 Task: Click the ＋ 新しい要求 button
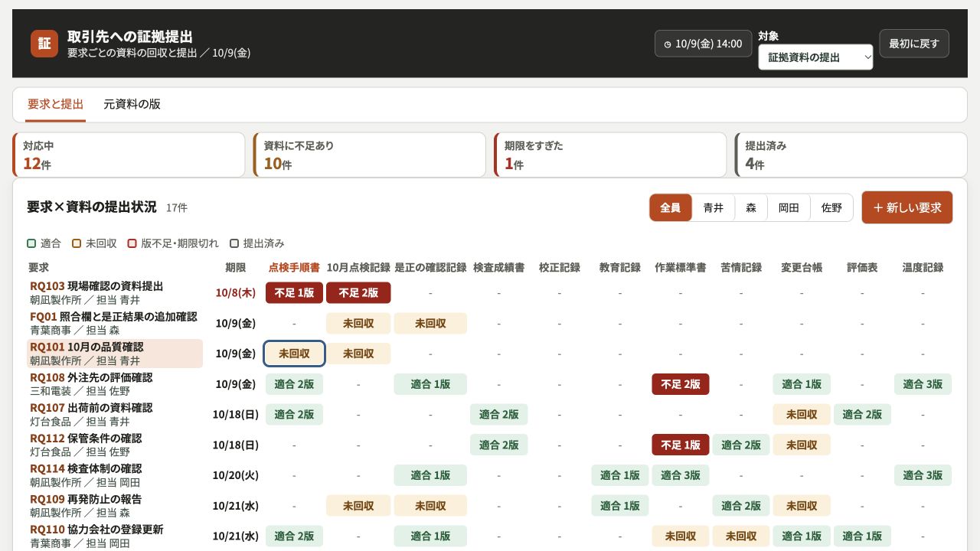(x=907, y=207)
